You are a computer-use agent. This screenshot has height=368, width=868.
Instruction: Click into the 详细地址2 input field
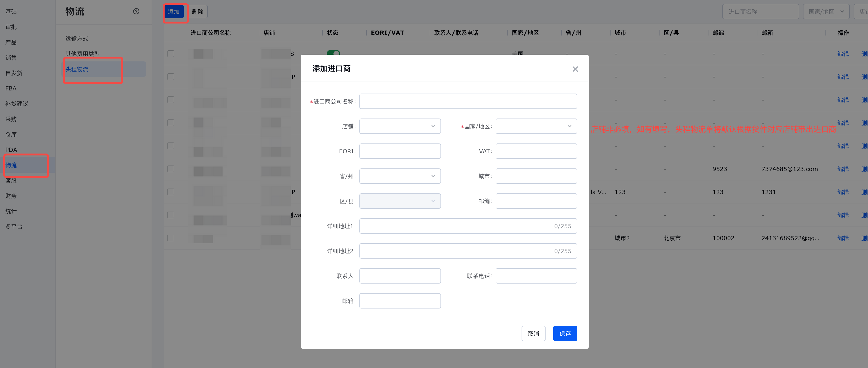[468, 251]
